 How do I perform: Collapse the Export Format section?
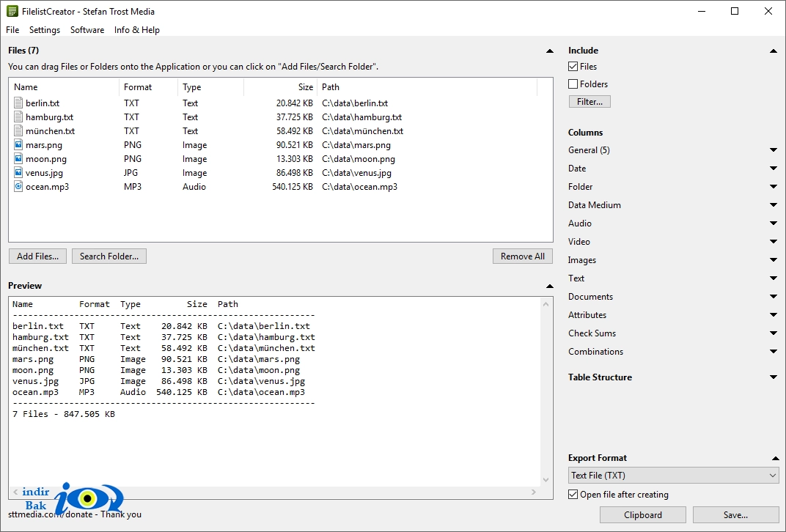[775, 459]
